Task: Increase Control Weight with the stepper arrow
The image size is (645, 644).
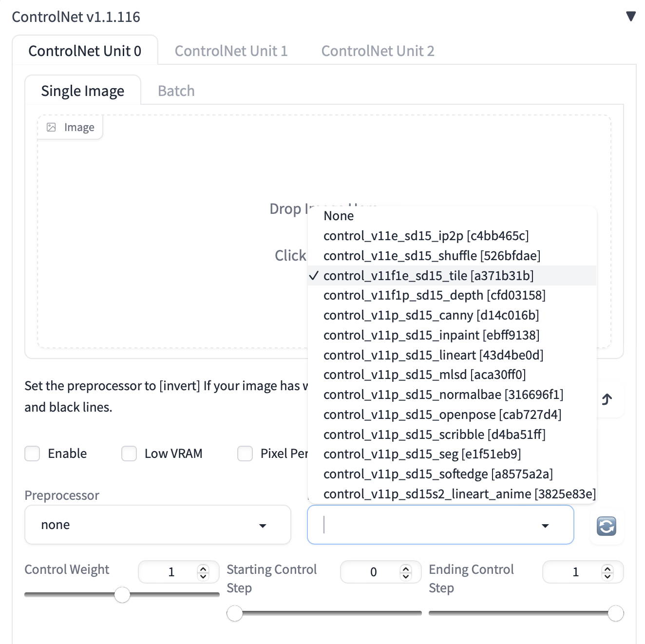Action: pyautogui.click(x=204, y=568)
